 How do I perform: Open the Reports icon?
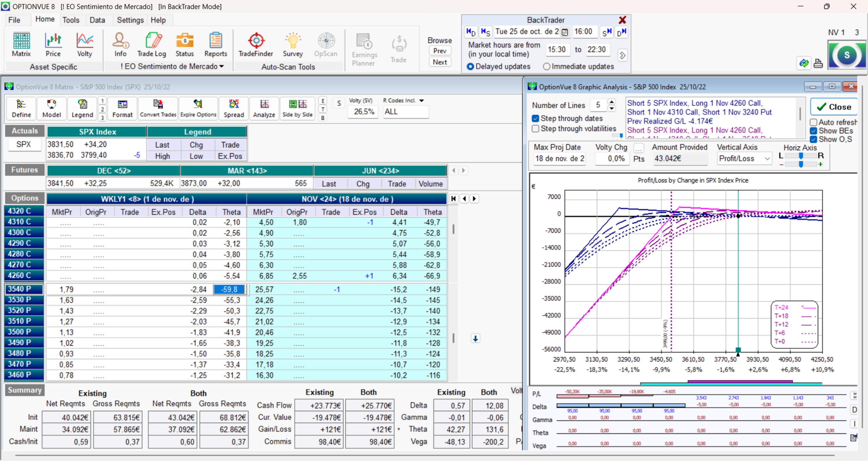point(216,45)
